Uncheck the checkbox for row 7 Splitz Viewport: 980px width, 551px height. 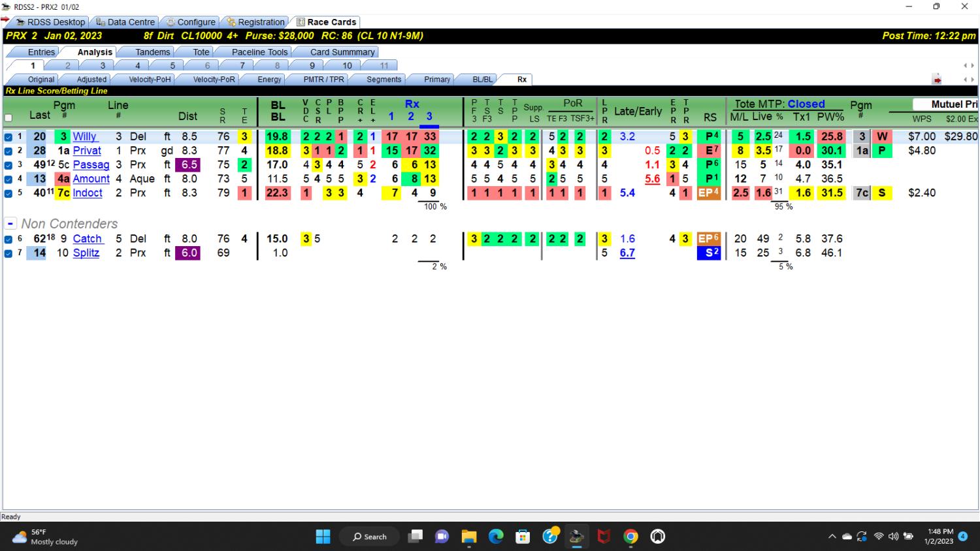tap(8, 253)
